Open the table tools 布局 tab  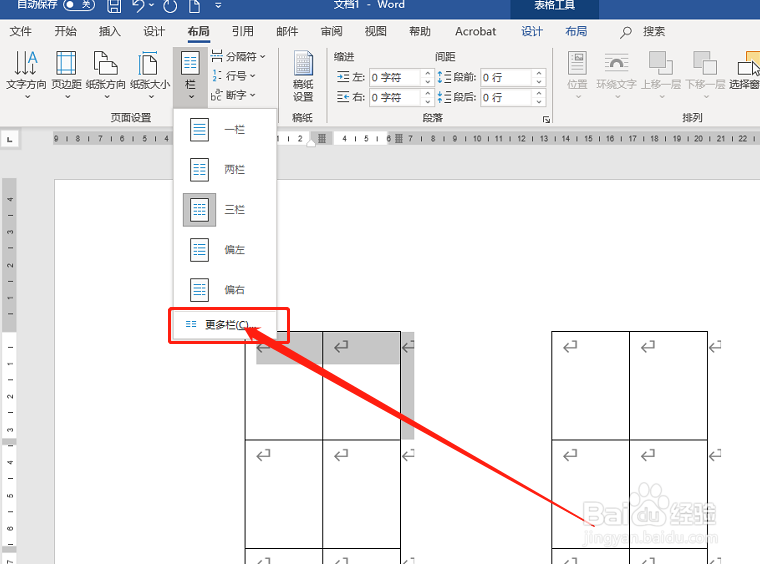pos(576,31)
